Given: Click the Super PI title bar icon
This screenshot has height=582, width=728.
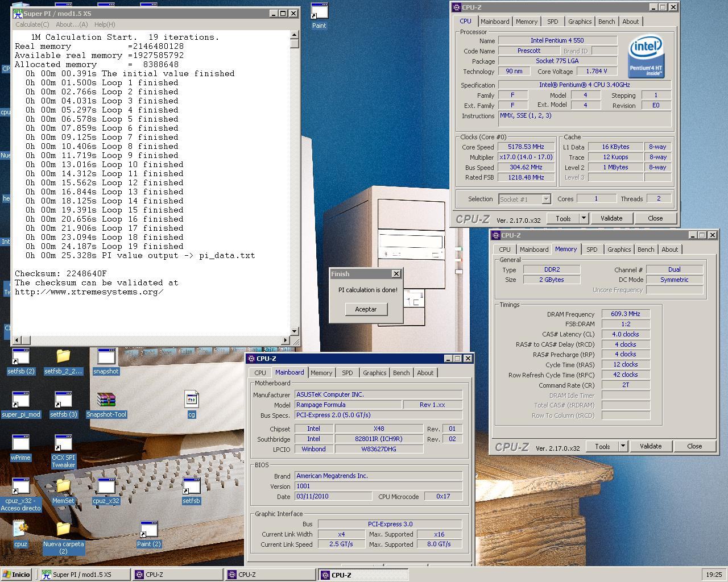Looking at the screenshot, I should (18, 13).
